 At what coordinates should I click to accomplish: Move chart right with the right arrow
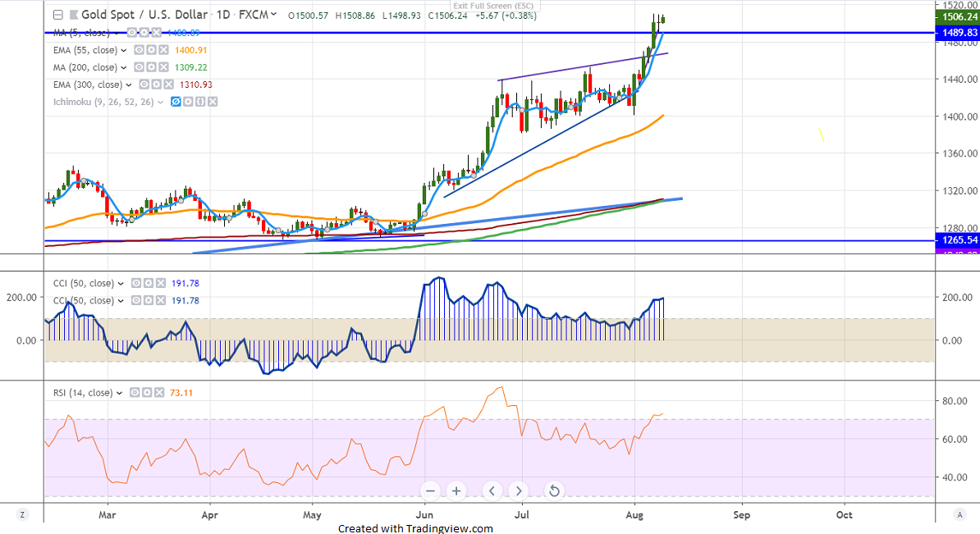(x=518, y=491)
